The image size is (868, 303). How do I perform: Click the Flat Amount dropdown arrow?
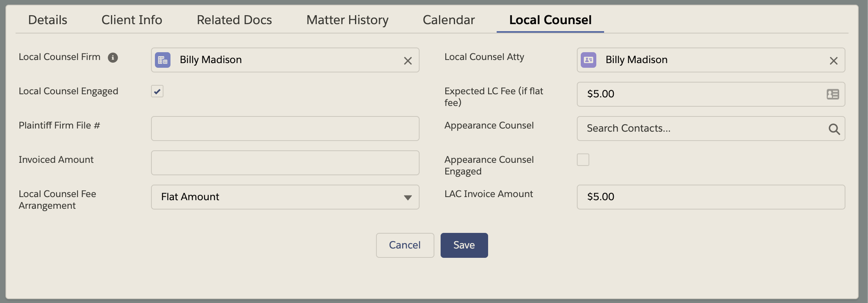(x=408, y=197)
